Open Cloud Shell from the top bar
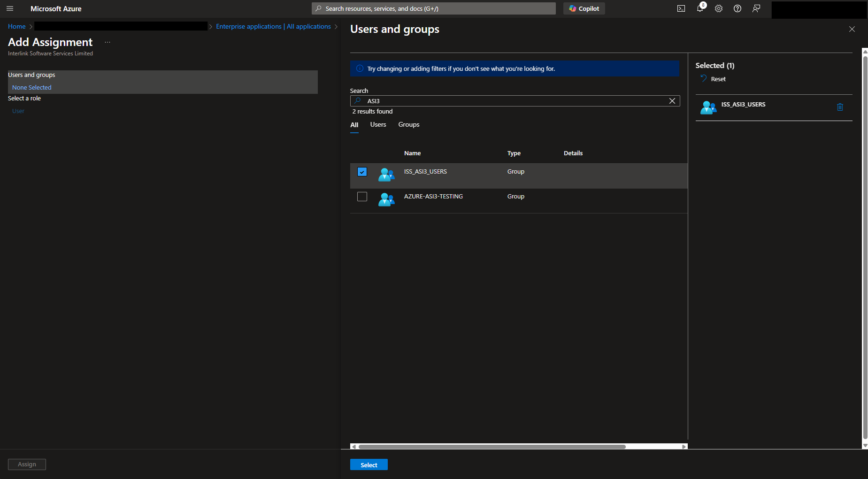The image size is (868, 479). pos(681,8)
